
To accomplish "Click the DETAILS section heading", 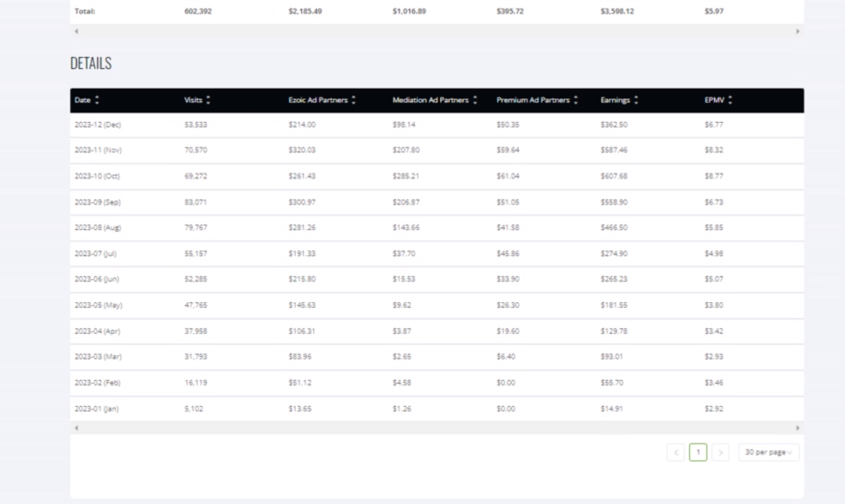I will coord(91,64).
